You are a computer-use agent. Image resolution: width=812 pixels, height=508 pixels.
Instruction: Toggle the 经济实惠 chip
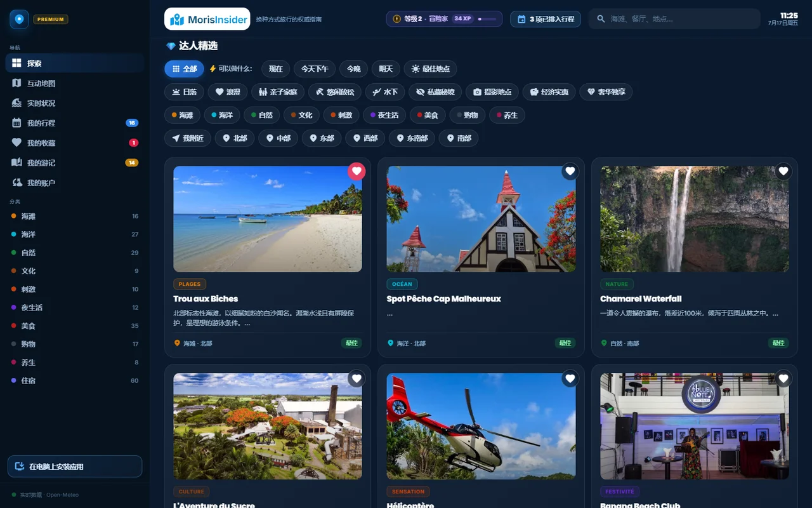pyautogui.click(x=549, y=92)
